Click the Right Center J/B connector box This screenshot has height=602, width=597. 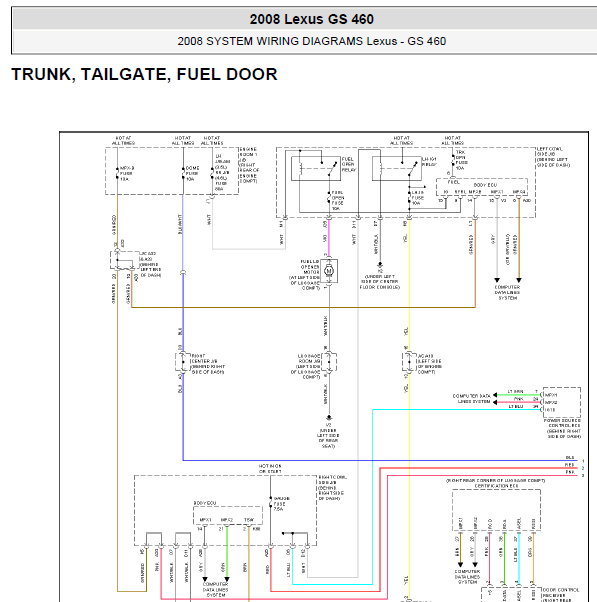pyautogui.click(x=183, y=362)
